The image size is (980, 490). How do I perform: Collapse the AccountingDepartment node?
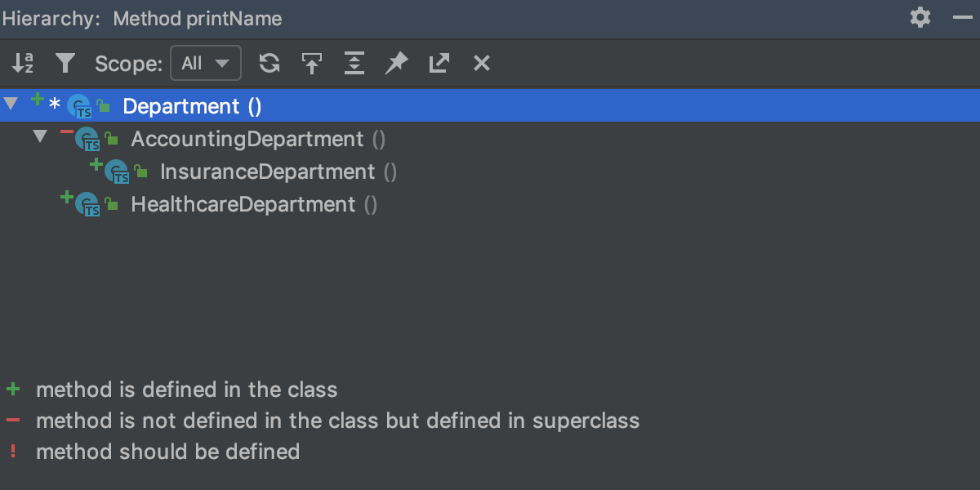click(40, 136)
